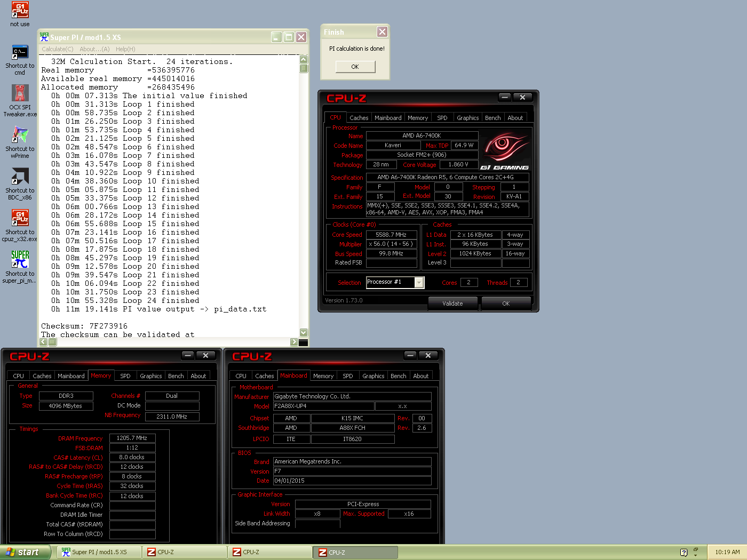Select the first CPU-Z taskbar button
This screenshot has height=560, width=747.
coord(185,552)
